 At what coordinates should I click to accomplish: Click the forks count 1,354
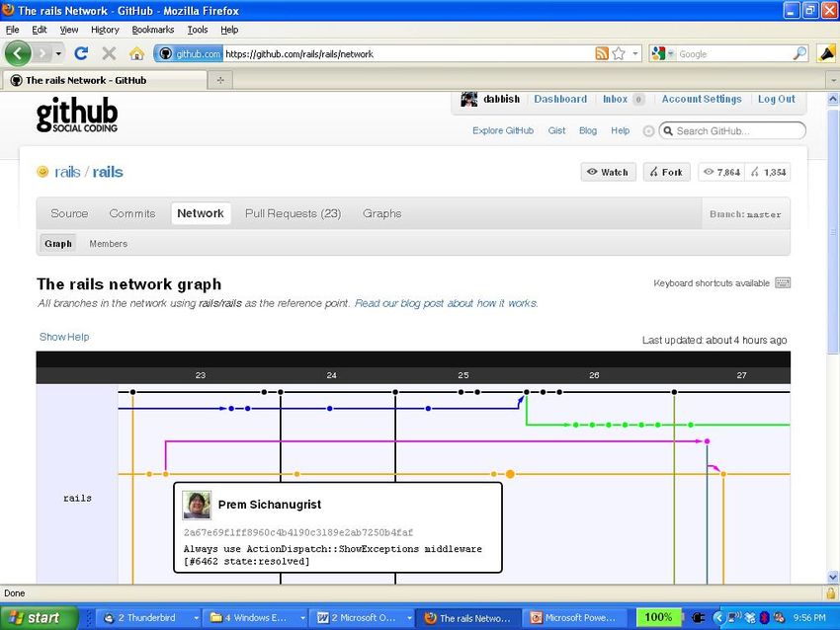[x=768, y=172]
